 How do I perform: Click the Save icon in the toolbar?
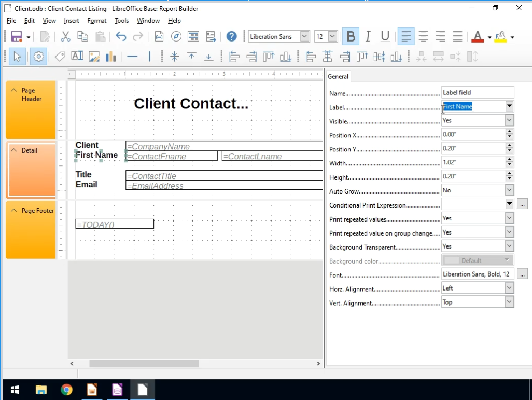tap(16, 36)
